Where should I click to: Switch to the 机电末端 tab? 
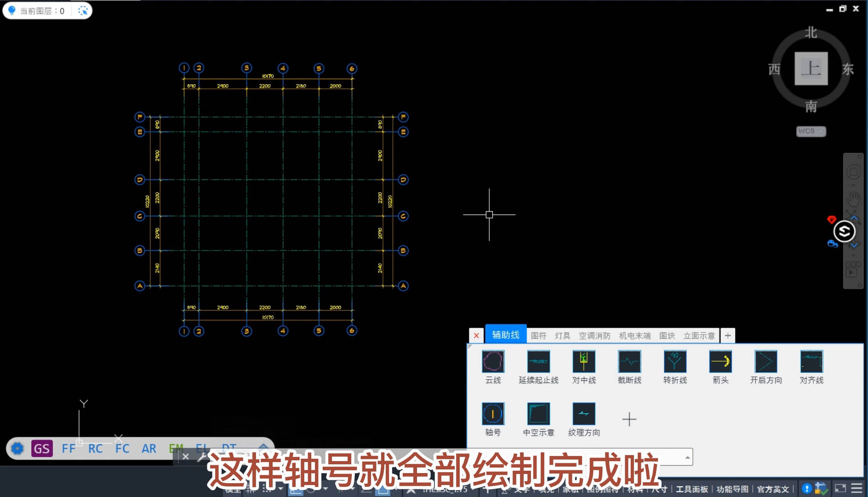tap(634, 336)
